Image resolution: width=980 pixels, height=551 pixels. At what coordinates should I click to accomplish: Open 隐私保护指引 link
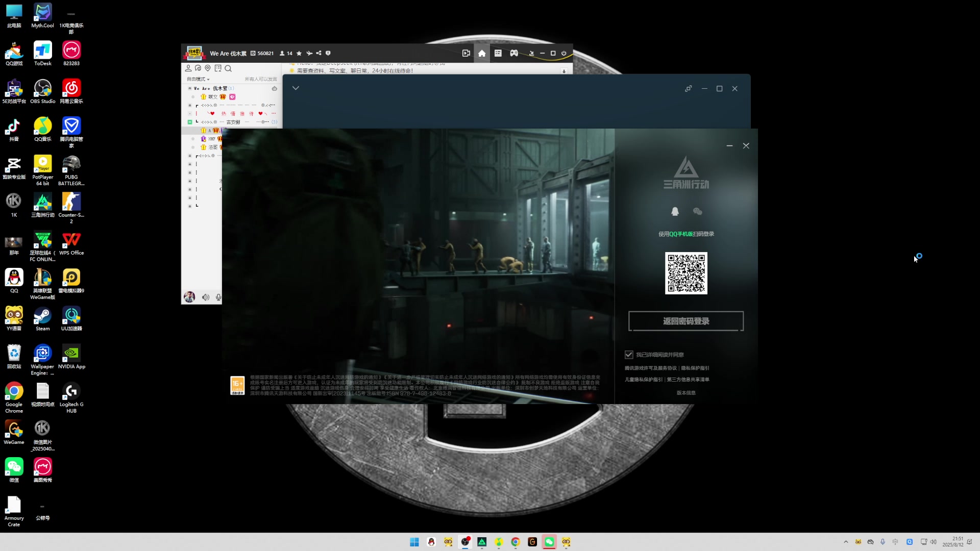point(695,368)
